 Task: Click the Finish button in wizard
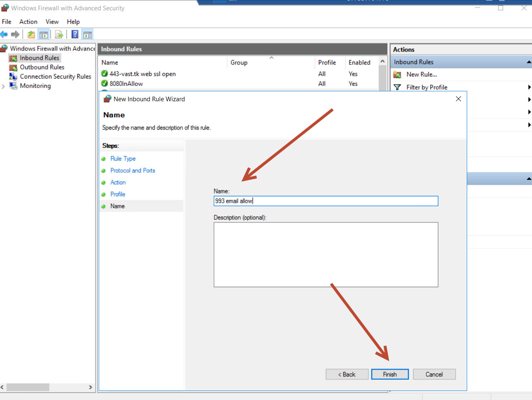[389, 374]
